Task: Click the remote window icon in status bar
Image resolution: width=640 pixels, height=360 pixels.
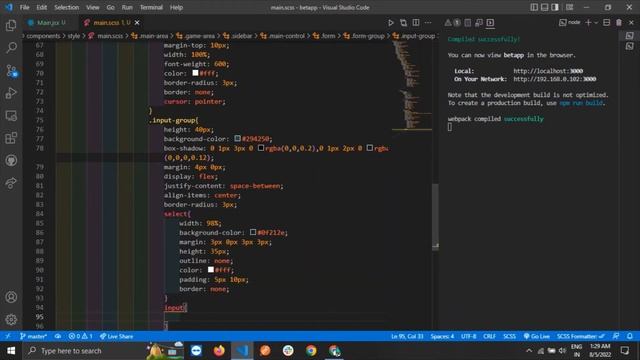Action: pos(8,336)
